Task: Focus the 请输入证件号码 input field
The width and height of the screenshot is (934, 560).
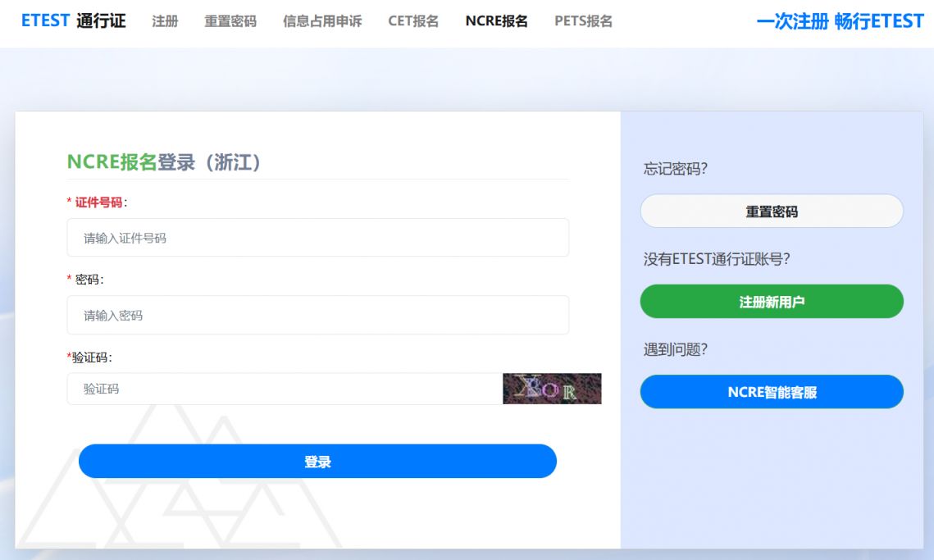Action: 317,238
